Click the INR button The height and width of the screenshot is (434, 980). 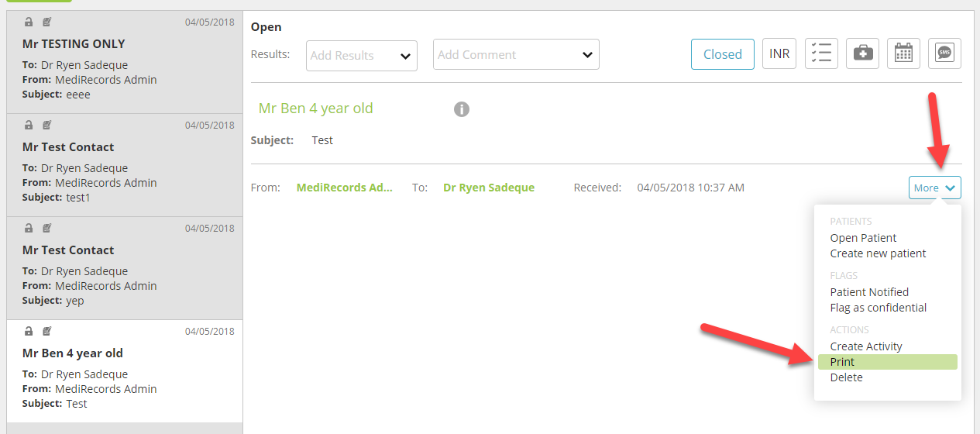tap(779, 53)
